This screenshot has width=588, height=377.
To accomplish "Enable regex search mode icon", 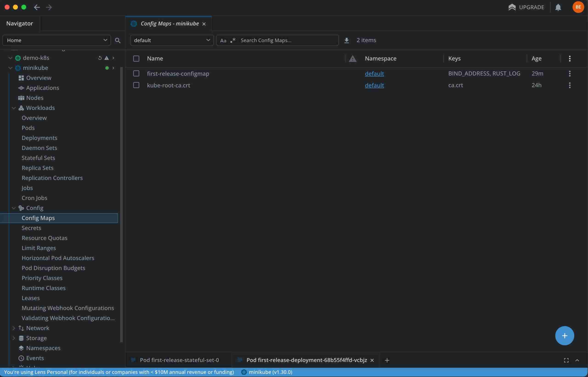I will pos(233,40).
